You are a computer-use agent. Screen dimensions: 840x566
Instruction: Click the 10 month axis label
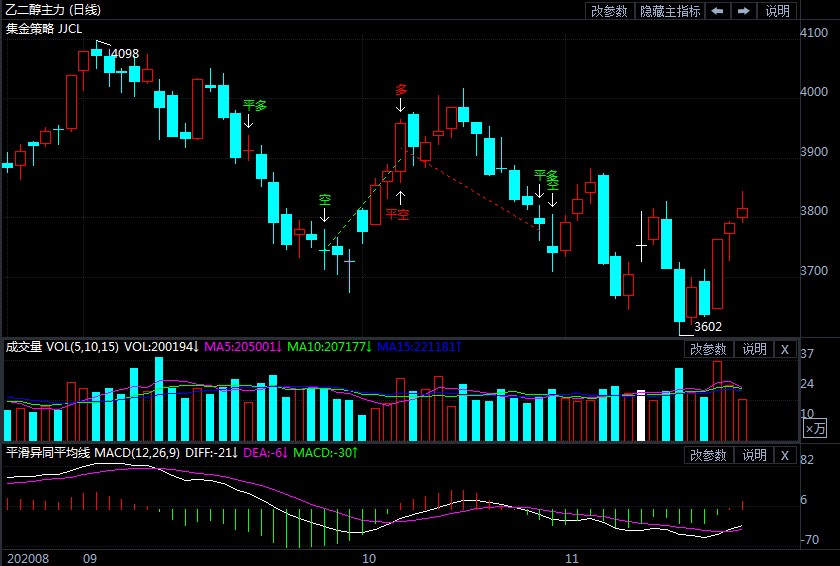pos(369,559)
